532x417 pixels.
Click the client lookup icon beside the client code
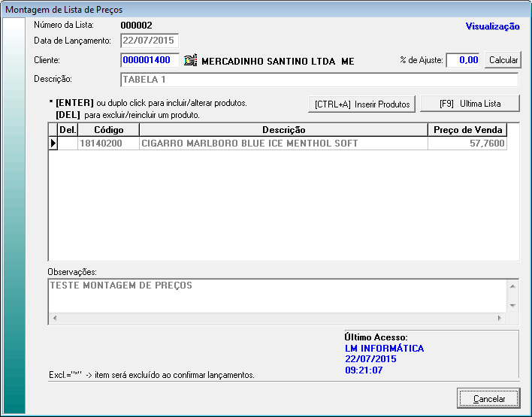tap(190, 61)
